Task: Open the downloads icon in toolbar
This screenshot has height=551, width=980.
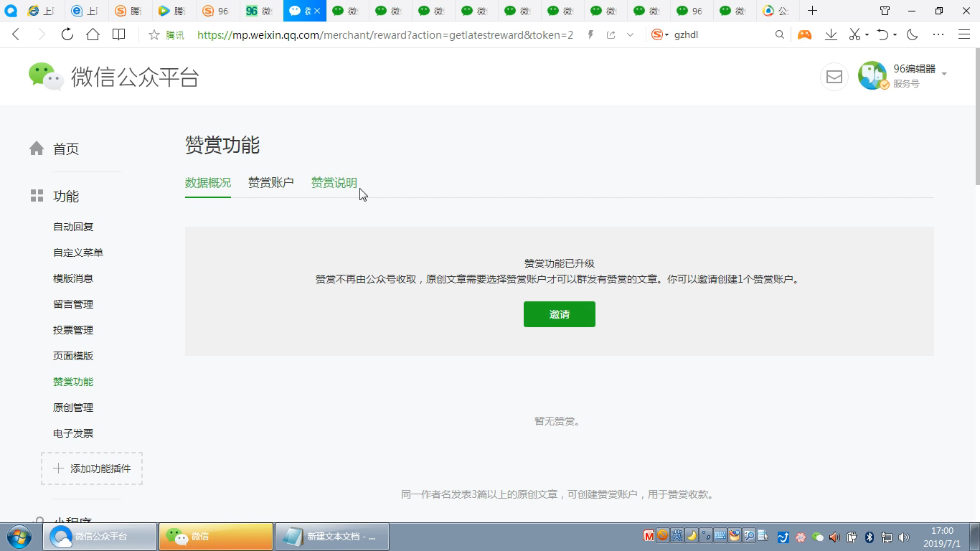Action: [831, 34]
